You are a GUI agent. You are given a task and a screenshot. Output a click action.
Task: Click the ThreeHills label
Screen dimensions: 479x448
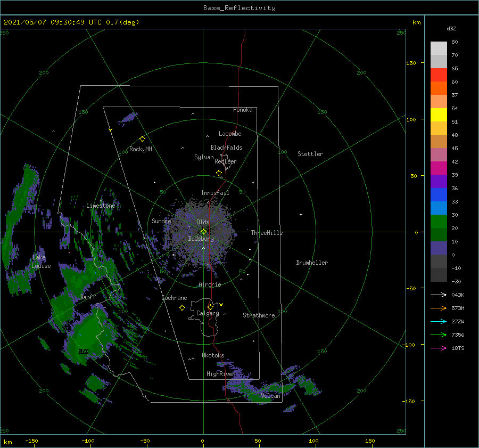[x=267, y=233]
